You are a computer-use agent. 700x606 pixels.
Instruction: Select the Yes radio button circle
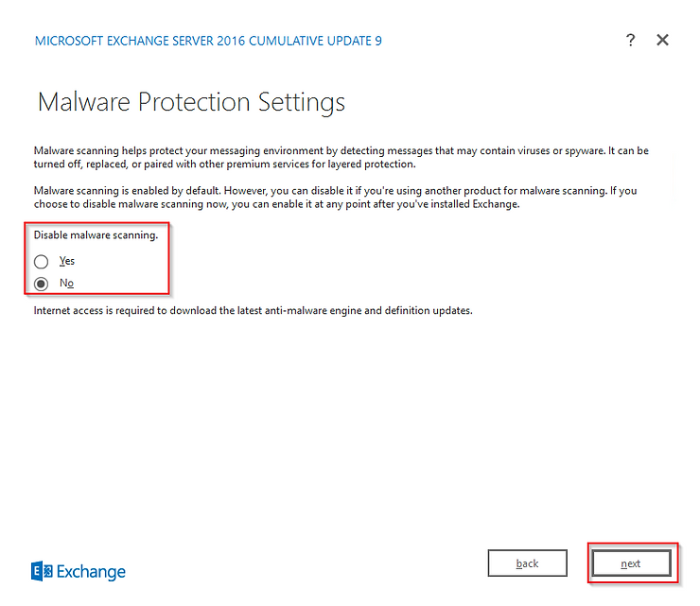[41, 262]
